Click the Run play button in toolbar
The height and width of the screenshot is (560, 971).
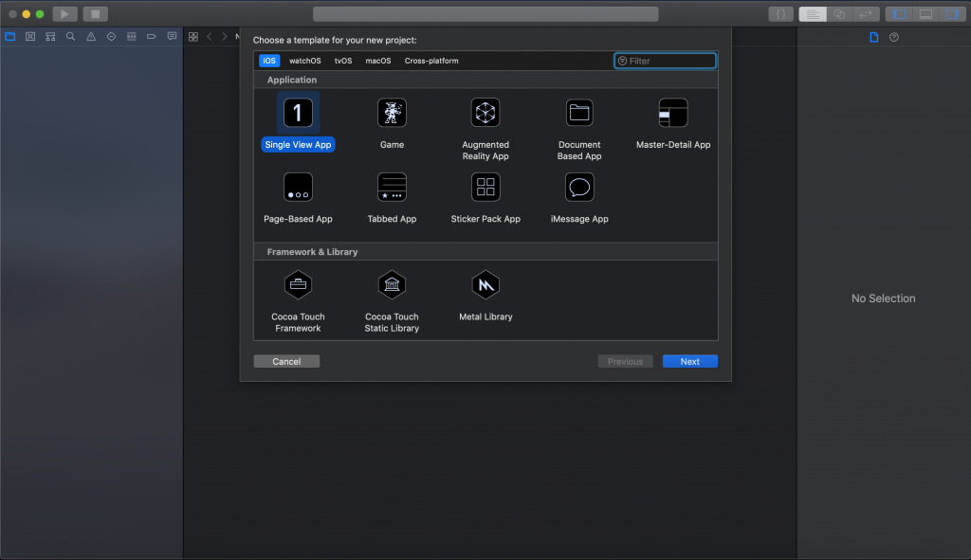(64, 13)
